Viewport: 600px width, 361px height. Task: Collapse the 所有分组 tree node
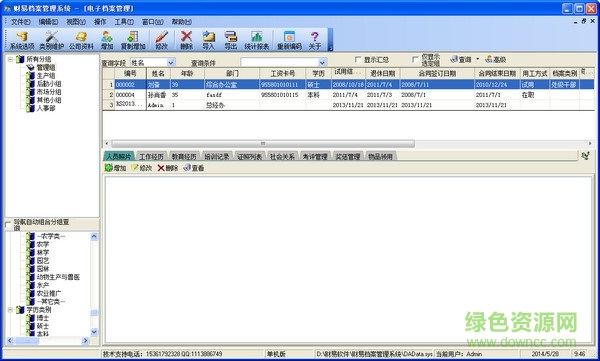(x=10, y=59)
